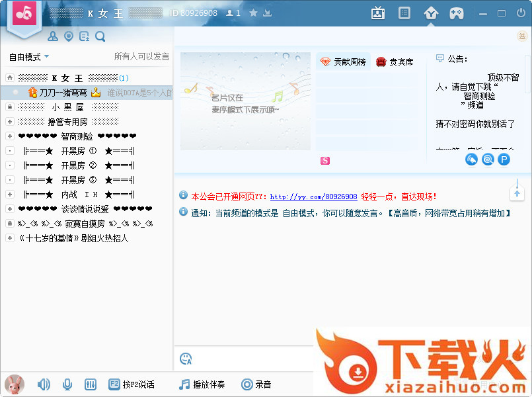
Task: Mute the speaker output icon
Action: coord(44,384)
